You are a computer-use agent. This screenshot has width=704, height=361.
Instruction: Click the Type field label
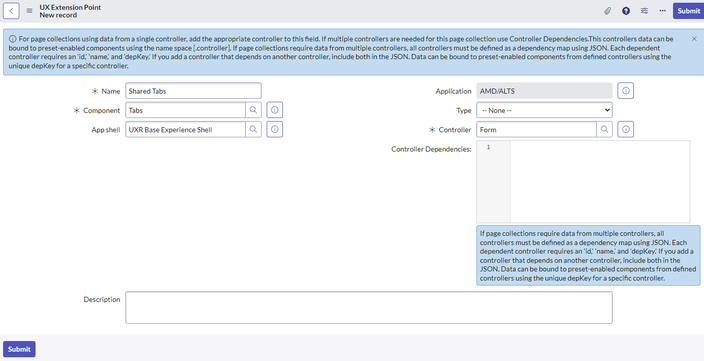click(x=464, y=110)
